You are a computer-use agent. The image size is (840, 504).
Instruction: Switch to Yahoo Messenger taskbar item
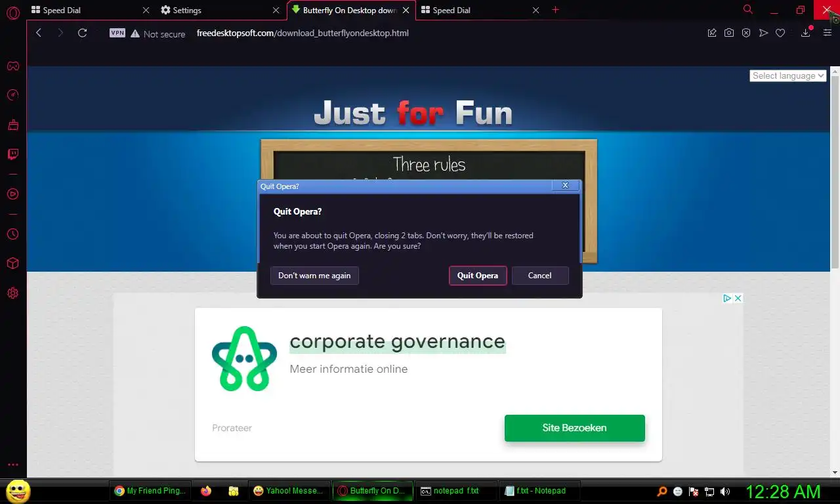(289, 491)
